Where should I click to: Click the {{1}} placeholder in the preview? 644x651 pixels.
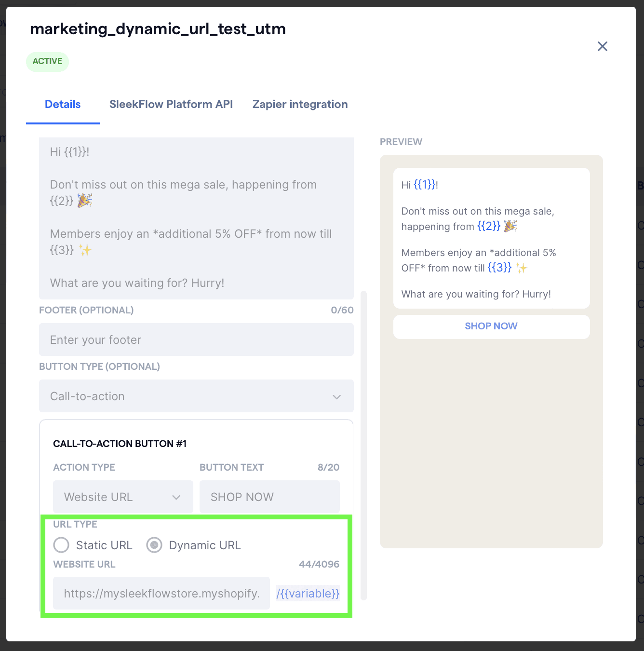424,185
